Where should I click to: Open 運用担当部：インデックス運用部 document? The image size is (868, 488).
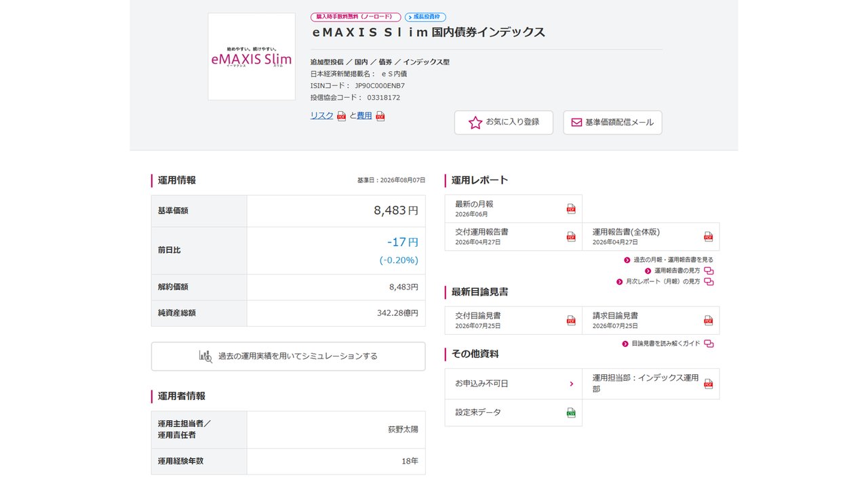[651, 384]
